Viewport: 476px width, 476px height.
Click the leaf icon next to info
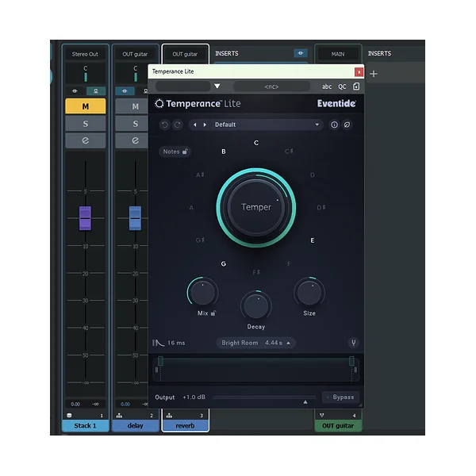(347, 125)
